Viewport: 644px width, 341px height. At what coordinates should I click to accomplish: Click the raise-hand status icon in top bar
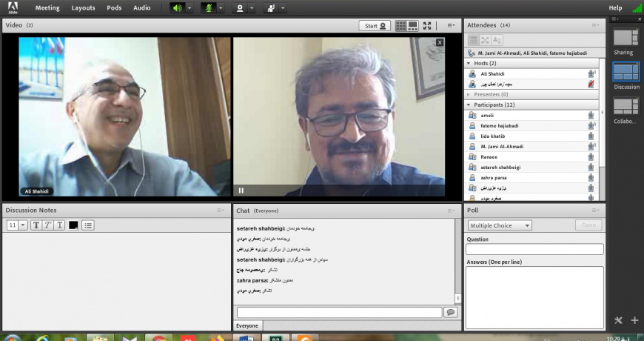(271, 8)
